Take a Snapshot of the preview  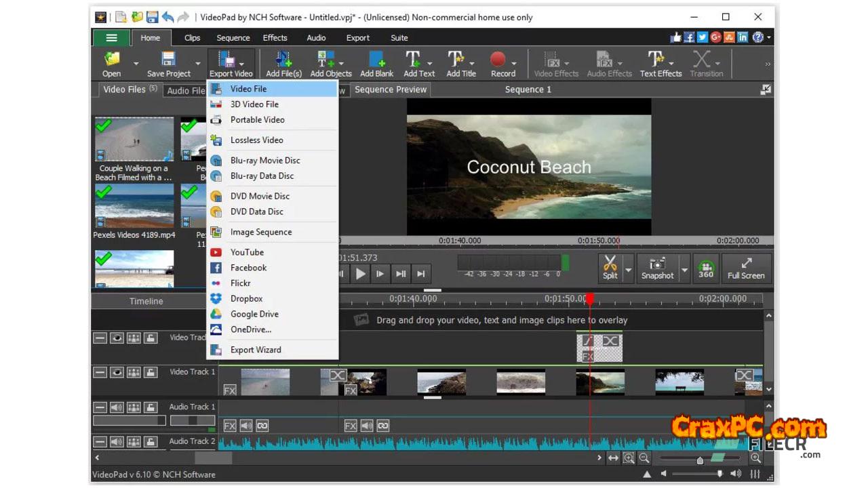coord(657,268)
